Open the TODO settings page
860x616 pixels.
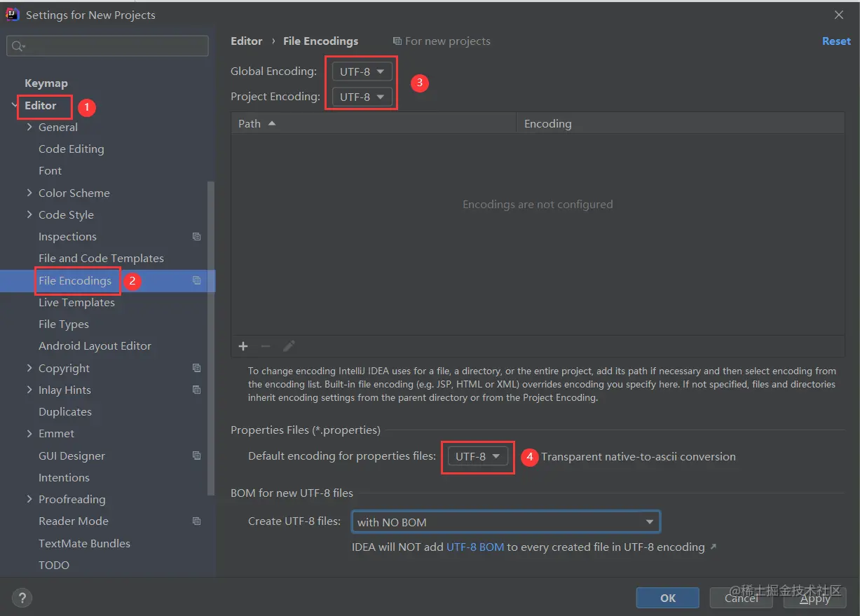coord(54,566)
